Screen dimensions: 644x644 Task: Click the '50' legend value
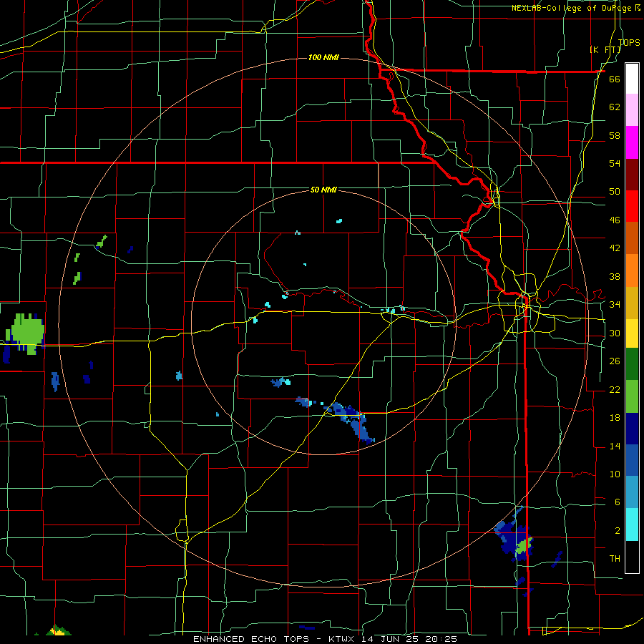pyautogui.click(x=615, y=192)
